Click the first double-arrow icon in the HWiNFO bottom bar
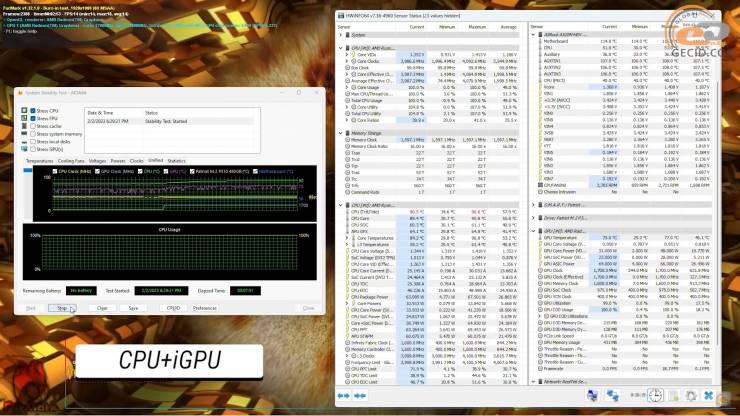 point(344,396)
